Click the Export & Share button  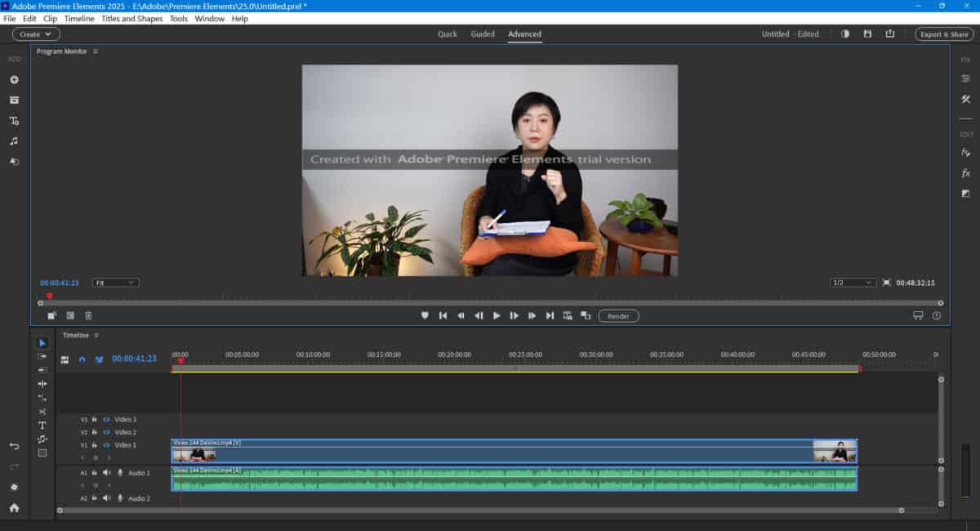944,34
